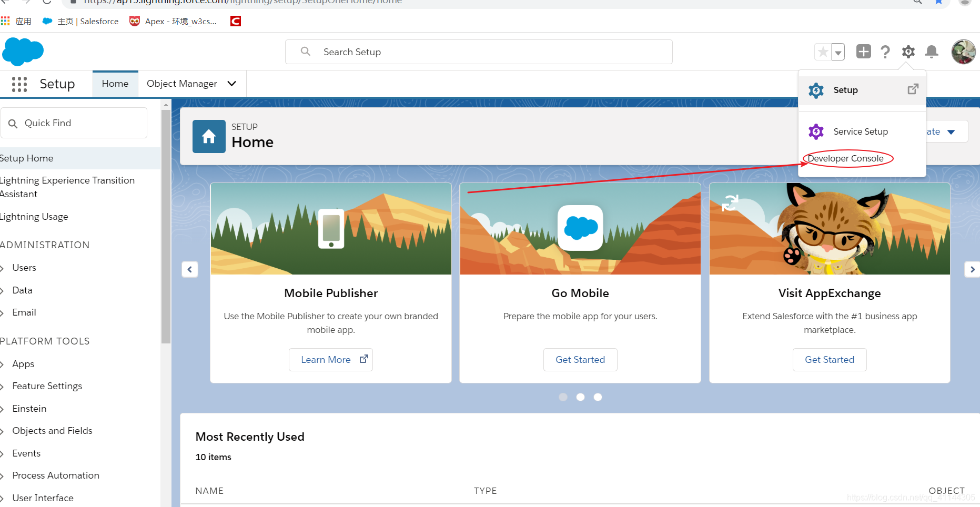
Task: Select the second carousel page dot
Action: [x=581, y=397]
